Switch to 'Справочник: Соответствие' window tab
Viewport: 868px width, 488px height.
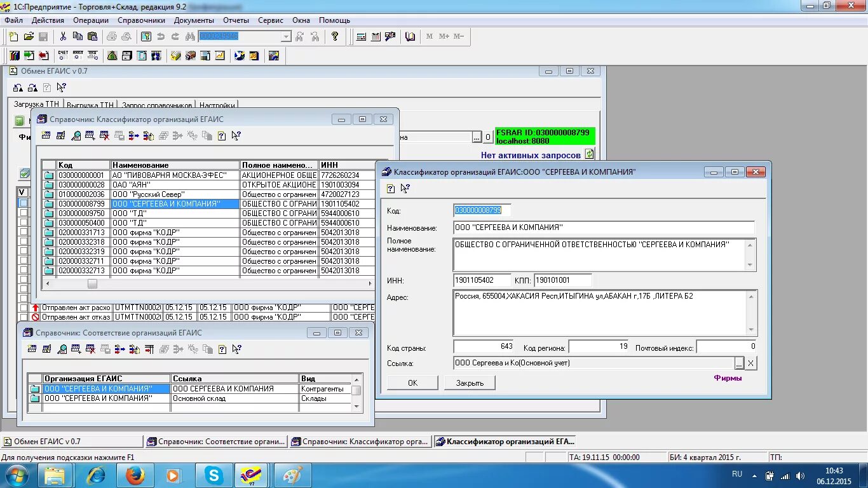[216, 442]
